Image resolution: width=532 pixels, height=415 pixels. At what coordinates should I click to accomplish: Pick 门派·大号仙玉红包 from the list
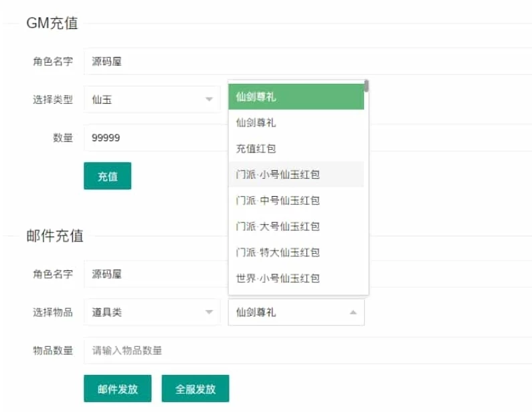click(296, 226)
